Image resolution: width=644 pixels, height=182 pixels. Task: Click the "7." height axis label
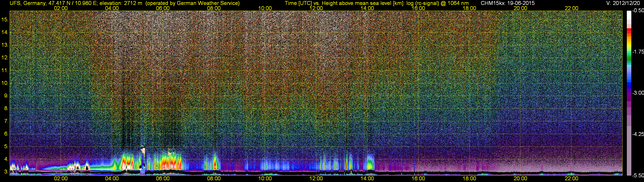(x=6, y=121)
